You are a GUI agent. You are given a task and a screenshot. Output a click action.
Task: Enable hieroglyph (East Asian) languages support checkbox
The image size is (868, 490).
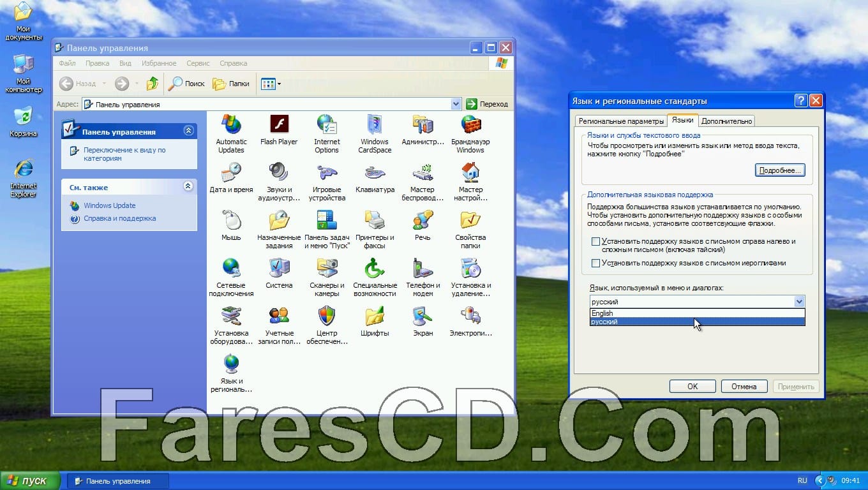595,263
